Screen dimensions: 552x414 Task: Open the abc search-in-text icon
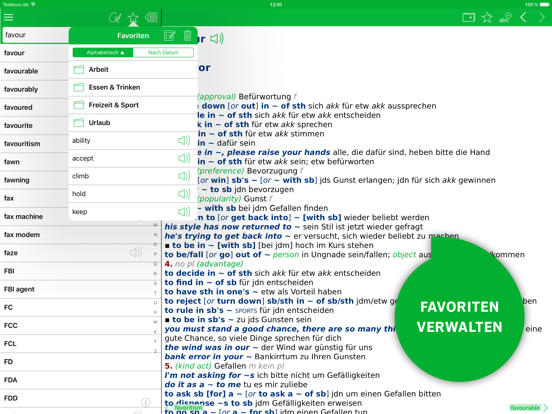(x=505, y=17)
